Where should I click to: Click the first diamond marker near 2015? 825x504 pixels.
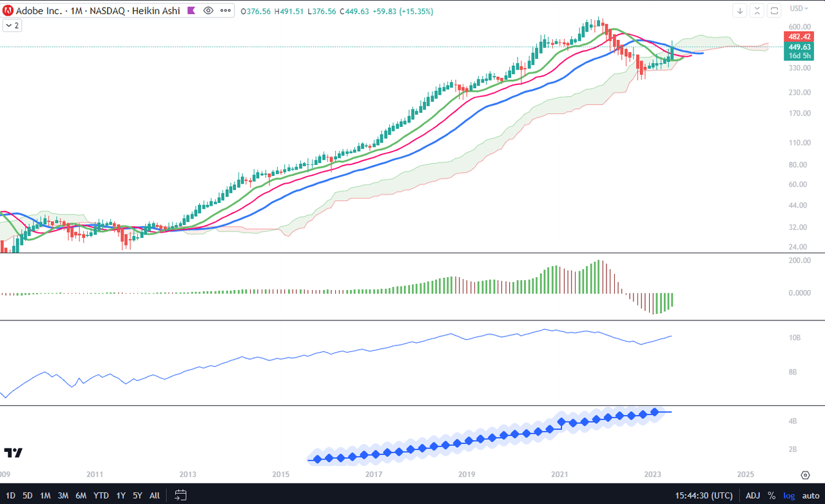316,460
